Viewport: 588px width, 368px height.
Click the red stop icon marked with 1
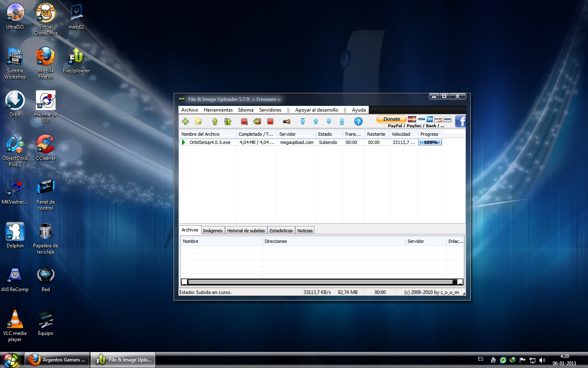click(244, 121)
